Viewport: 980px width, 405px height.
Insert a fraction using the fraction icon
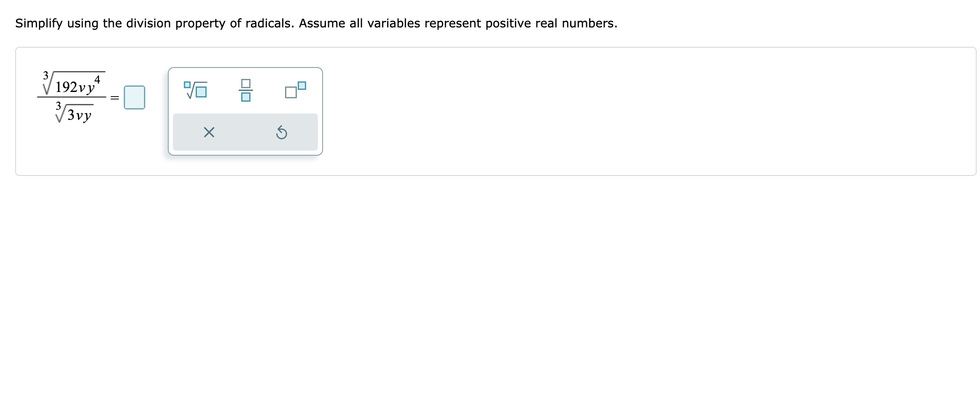point(246,90)
